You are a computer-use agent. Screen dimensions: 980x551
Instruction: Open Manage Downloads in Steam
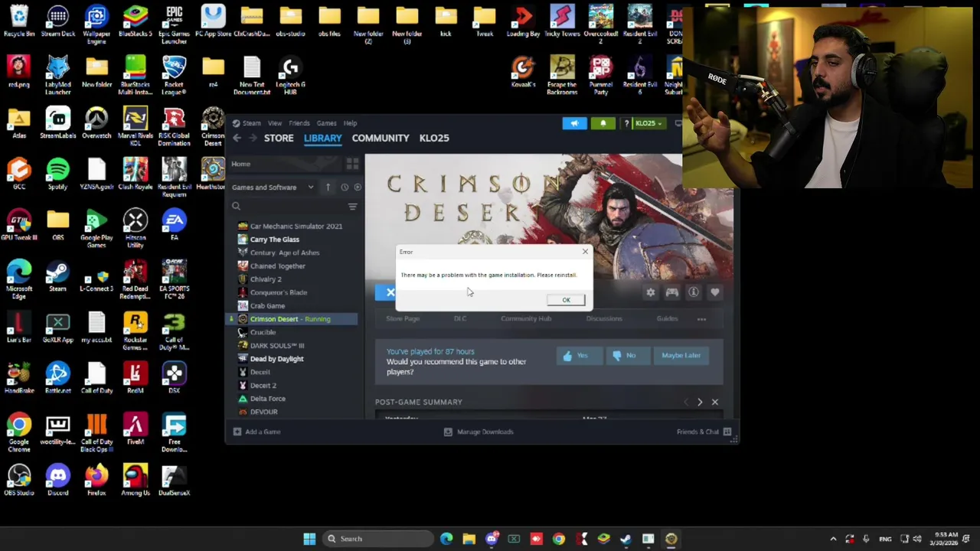(479, 432)
